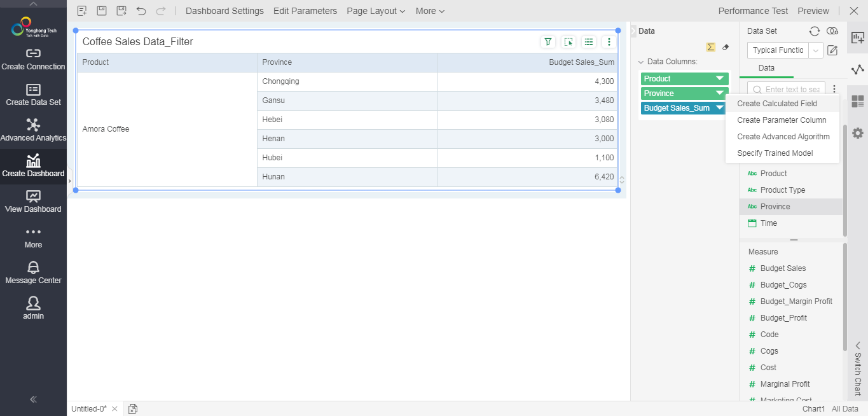Open Create Connection in the left sidebar
The image size is (868, 416).
pyautogui.click(x=33, y=59)
